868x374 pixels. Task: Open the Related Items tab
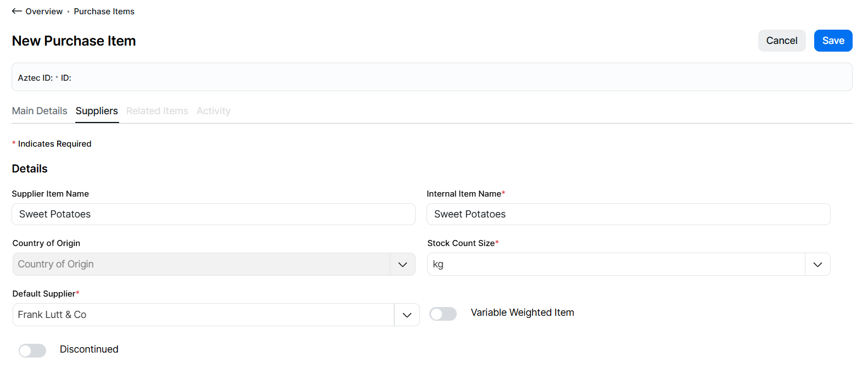tap(157, 111)
